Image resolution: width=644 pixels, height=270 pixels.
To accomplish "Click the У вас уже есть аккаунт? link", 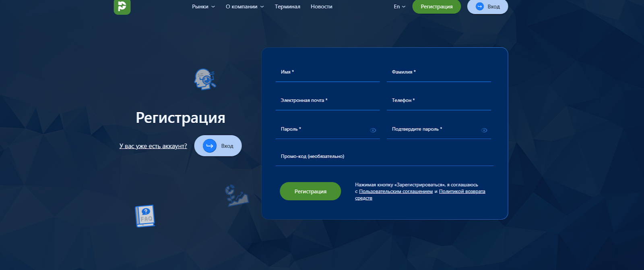I will (x=153, y=146).
